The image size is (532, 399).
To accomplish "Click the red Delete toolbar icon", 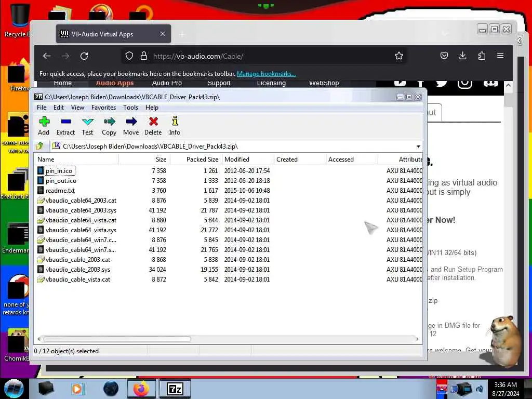I will pos(153,126).
